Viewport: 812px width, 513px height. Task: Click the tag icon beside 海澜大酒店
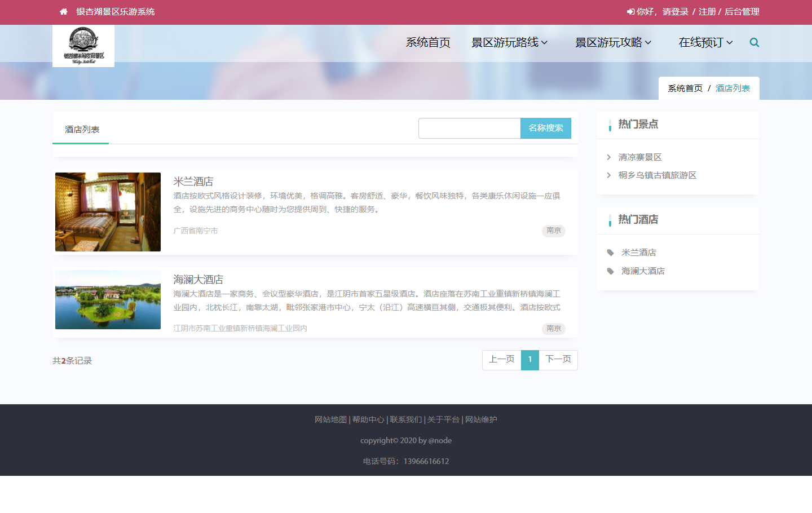click(x=610, y=271)
